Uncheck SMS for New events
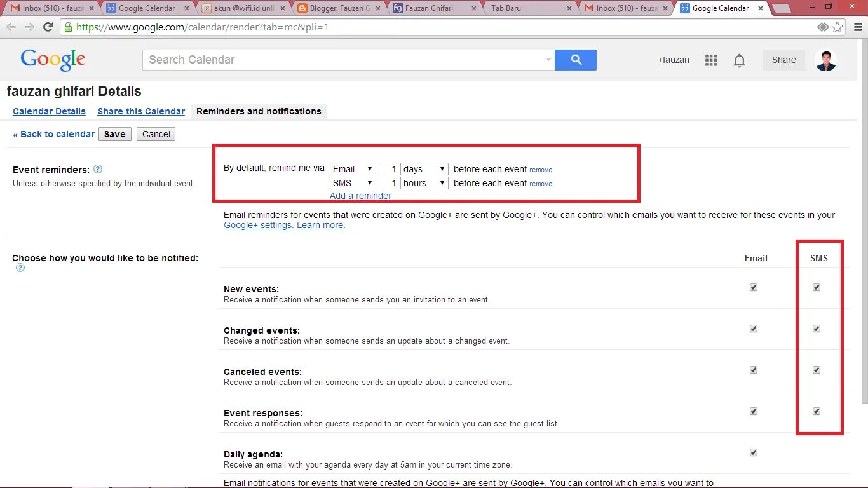 817,287
